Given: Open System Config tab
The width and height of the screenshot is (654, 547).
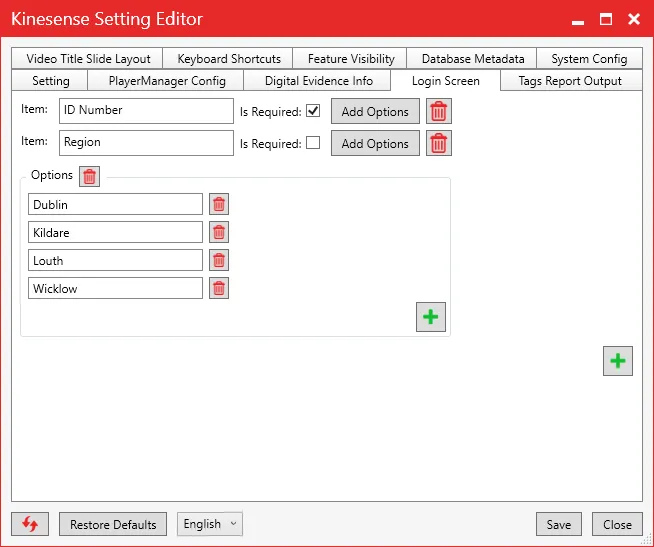Looking at the screenshot, I should pyautogui.click(x=589, y=58).
